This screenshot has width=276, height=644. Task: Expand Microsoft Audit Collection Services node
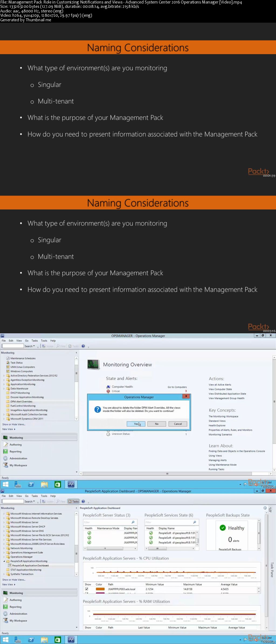[4, 415]
